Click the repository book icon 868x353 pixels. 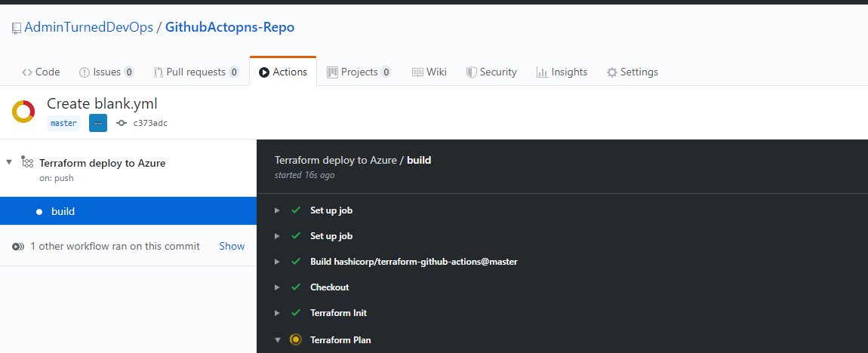tap(17, 28)
